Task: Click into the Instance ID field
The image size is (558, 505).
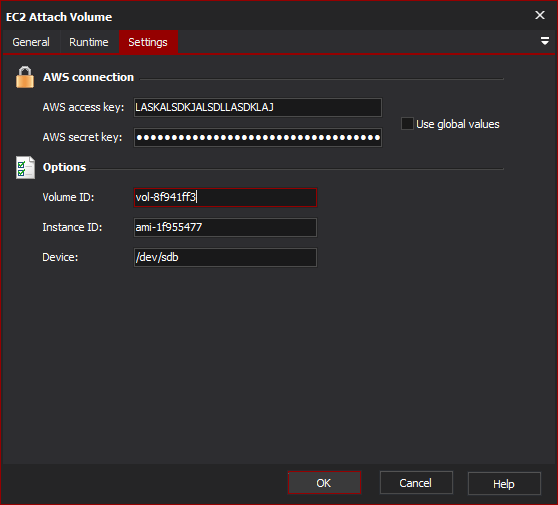Action: click(x=225, y=227)
